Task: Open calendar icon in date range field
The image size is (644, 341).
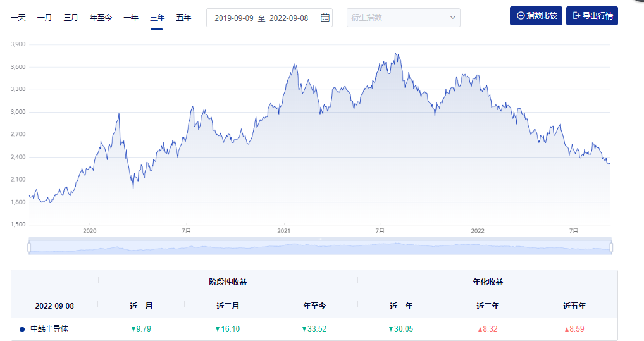Action: pos(325,18)
